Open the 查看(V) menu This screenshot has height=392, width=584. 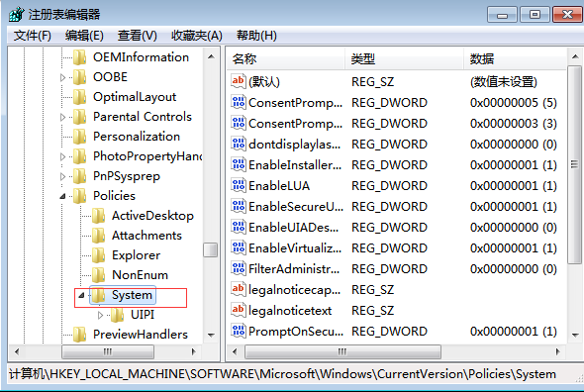point(138,36)
